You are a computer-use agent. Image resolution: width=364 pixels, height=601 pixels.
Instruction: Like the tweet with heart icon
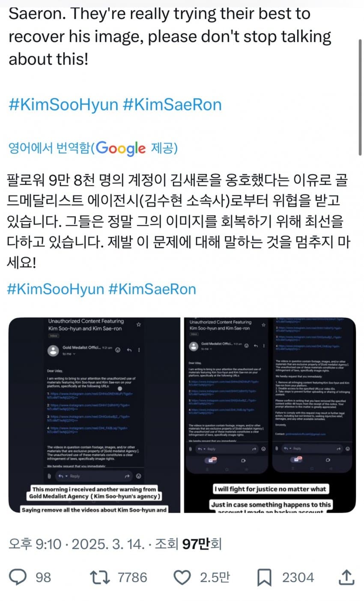pyautogui.click(x=183, y=577)
